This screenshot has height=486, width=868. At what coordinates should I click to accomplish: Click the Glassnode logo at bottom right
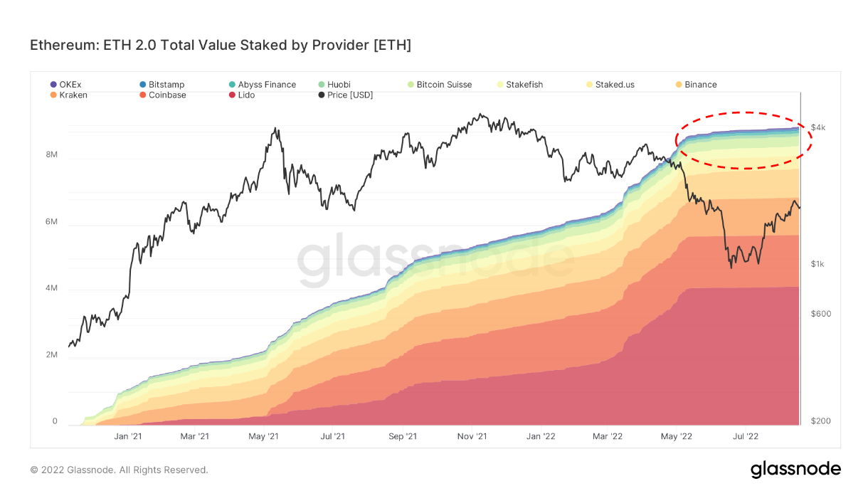[x=795, y=470]
